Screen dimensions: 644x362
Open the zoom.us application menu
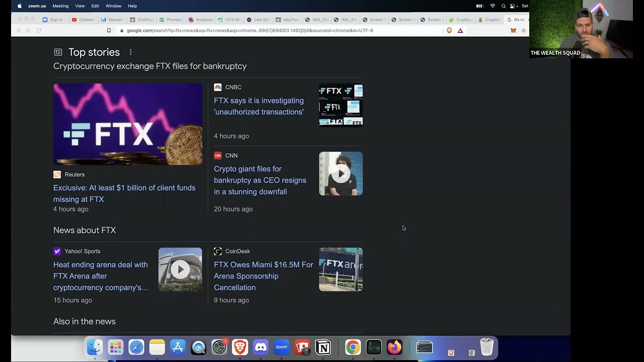click(37, 6)
